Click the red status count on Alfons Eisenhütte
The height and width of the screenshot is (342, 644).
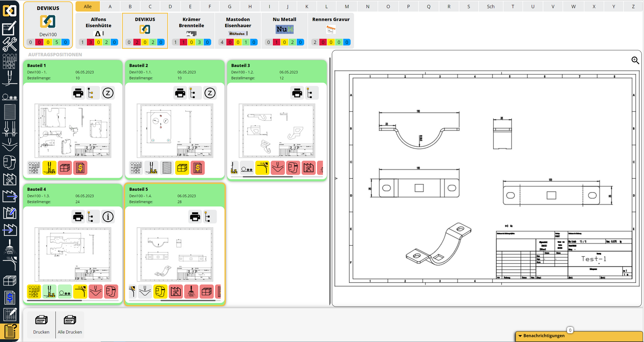90,42
